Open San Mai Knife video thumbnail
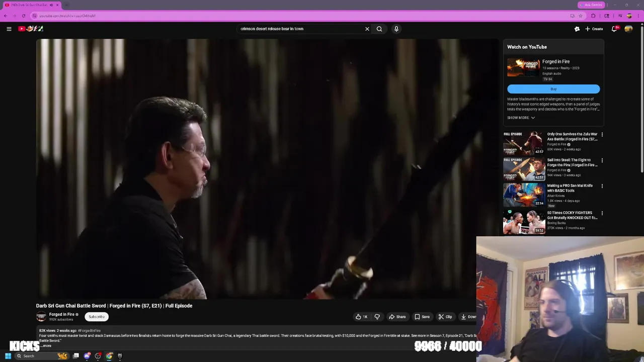 (524, 195)
